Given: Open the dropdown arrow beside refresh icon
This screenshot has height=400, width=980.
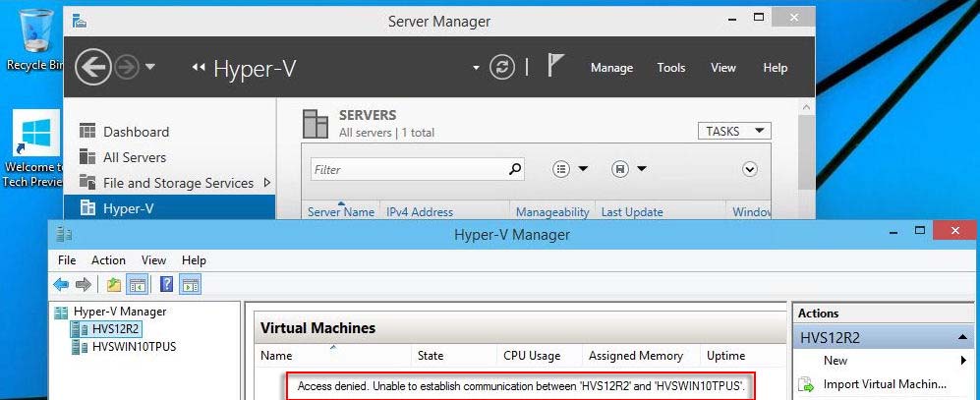Looking at the screenshot, I should [x=477, y=68].
